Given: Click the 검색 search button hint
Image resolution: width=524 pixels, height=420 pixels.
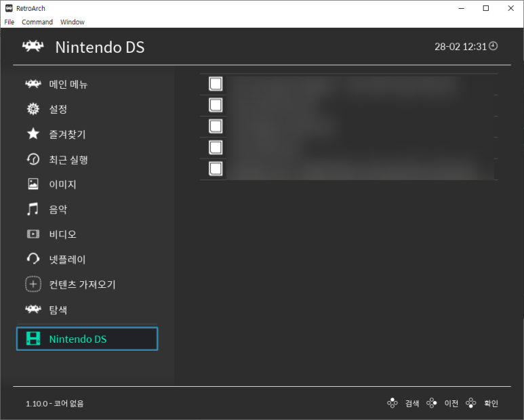Looking at the screenshot, I should (x=412, y=403).
